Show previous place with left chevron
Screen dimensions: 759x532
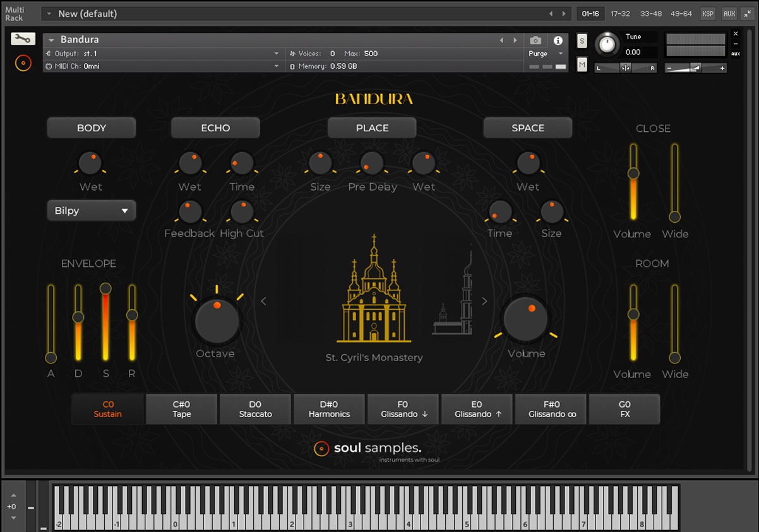(263, 301)
